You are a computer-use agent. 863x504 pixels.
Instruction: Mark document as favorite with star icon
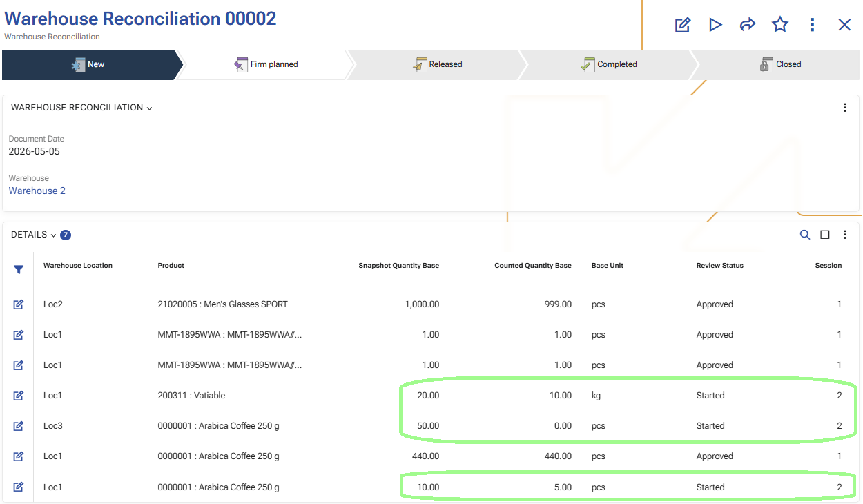click(x=780, y=25)
